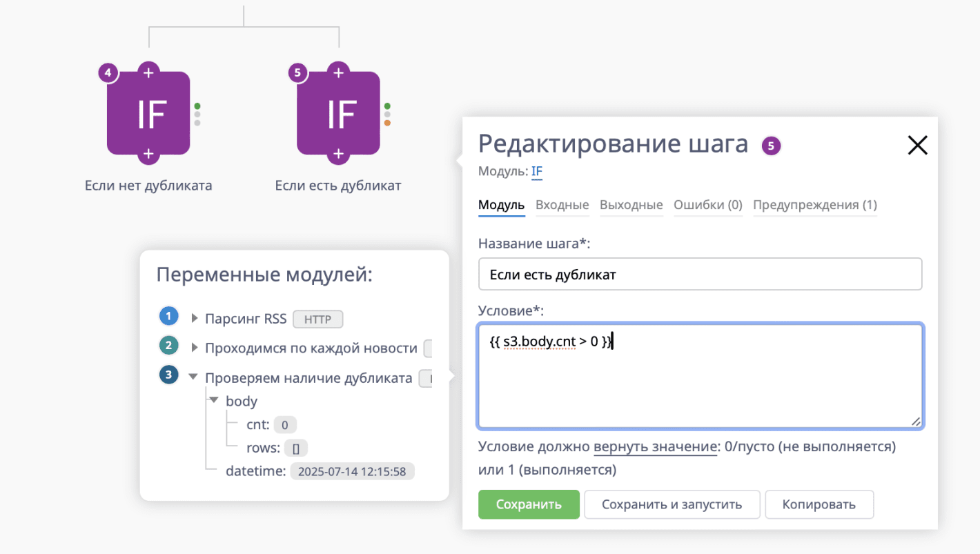Open the "Предупреждения (1)" tab

[x=815, y=205]
